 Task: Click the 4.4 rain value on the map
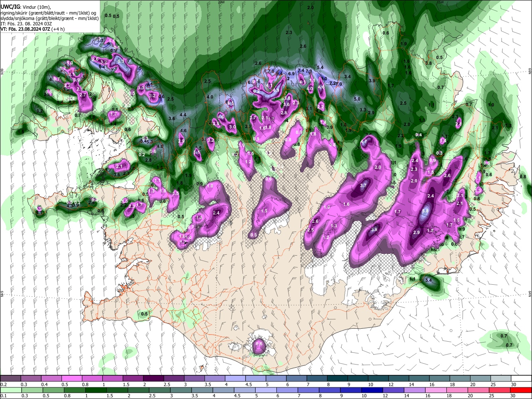tap(183, 115)
